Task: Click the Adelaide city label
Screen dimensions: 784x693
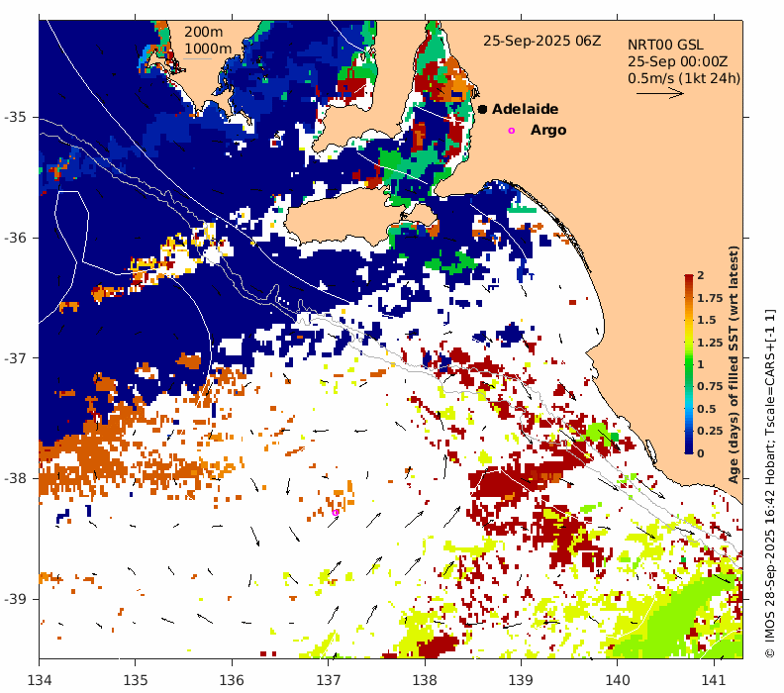Action: click(x=525, y=109)
